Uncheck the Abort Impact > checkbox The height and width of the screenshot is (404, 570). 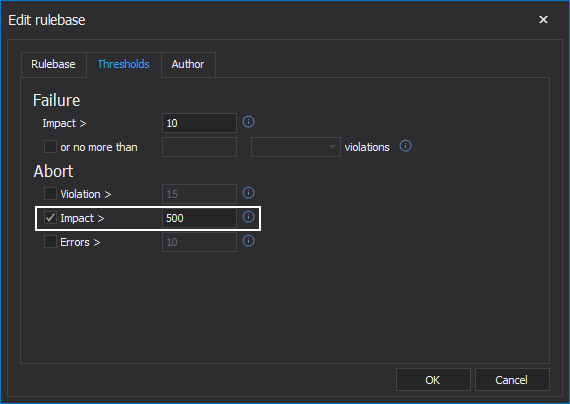(x=50, y=218)
